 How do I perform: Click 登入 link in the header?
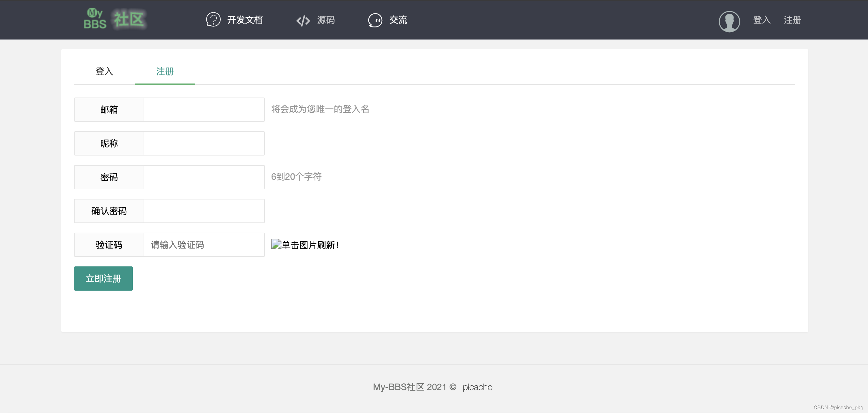[761, 20]
